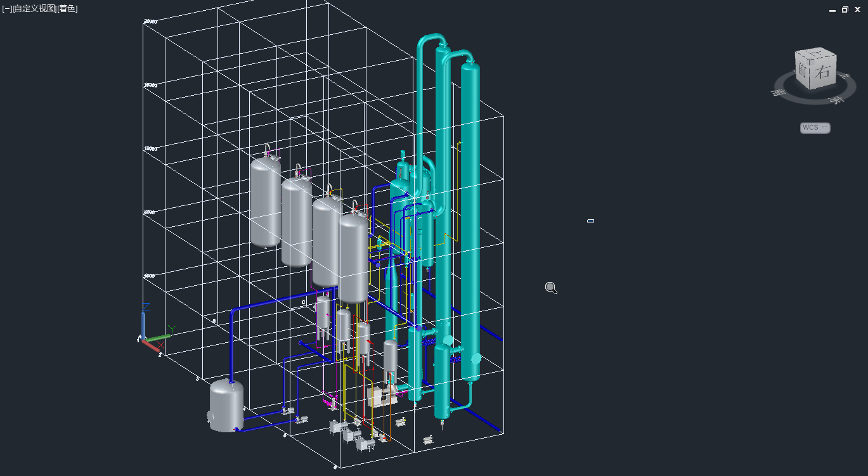Open the WCS coordinate system dropdown
Viewport: 868px width, 476px height.
click(815, 128)
